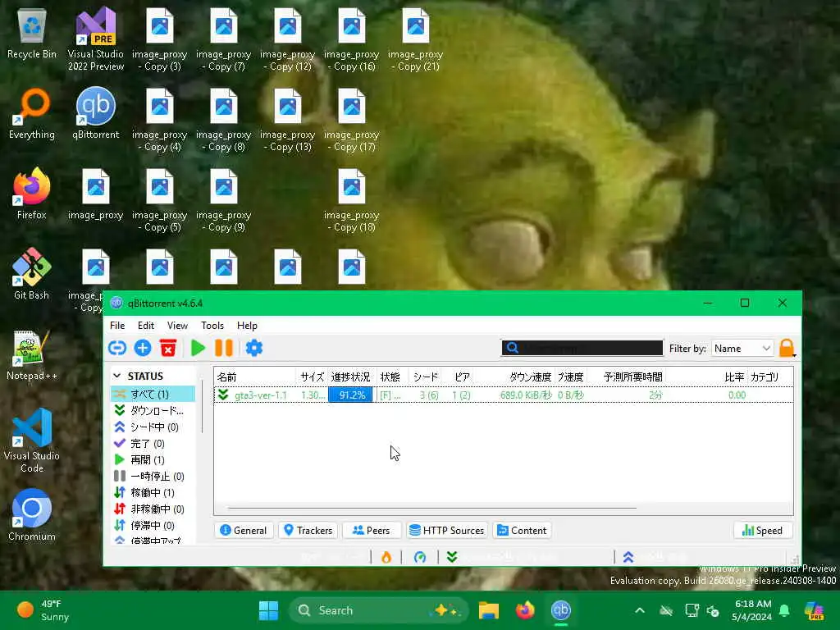Open the File menu
The height and width of the screenshot is (630, 840).
(x=117, y=325)
